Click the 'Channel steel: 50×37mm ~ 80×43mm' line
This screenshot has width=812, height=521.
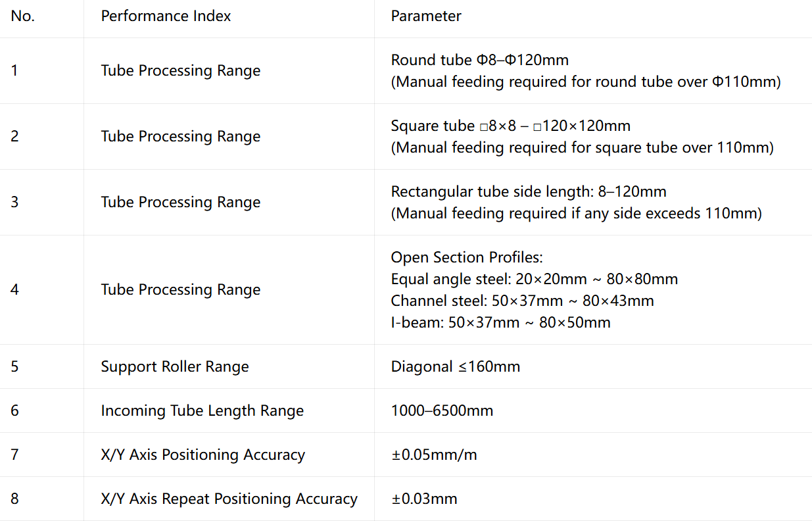[523, 301]
